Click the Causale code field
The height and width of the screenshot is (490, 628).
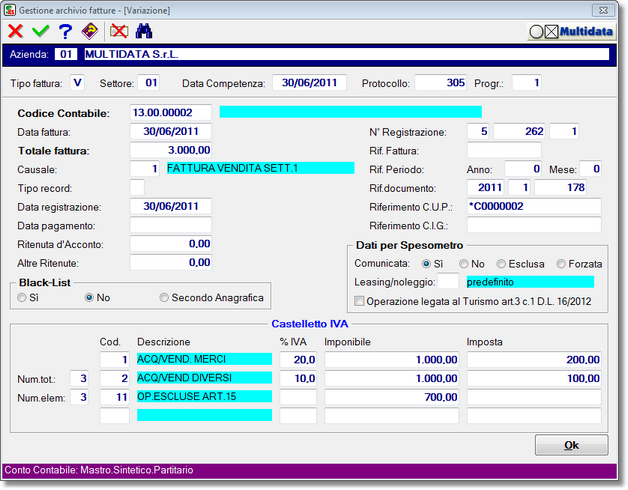click(145, 169)
